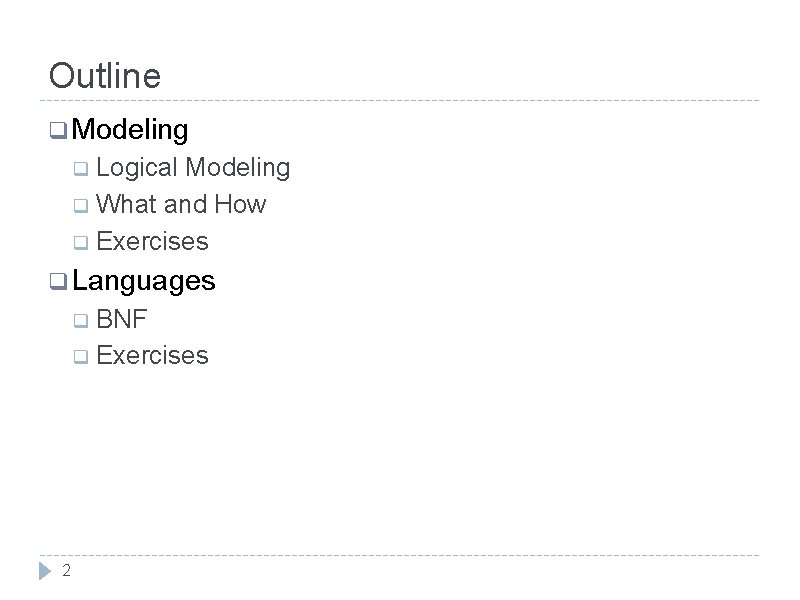Click the bullet marker before What and How
The height and width of the screenshot is (600, 800).
(81, 206)
